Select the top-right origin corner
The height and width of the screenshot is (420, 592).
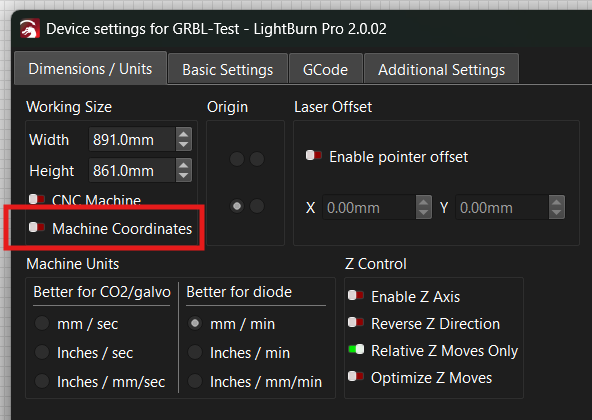pos(257,159)
